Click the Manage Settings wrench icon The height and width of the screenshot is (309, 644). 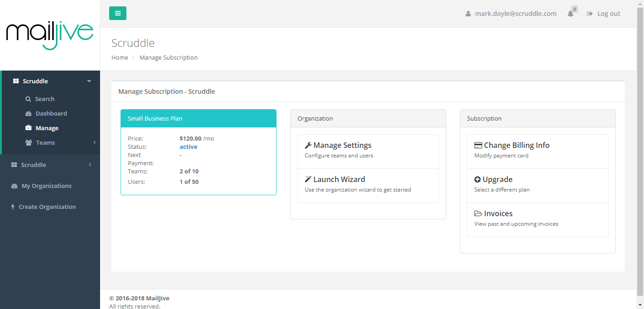(x=308, y=146)
